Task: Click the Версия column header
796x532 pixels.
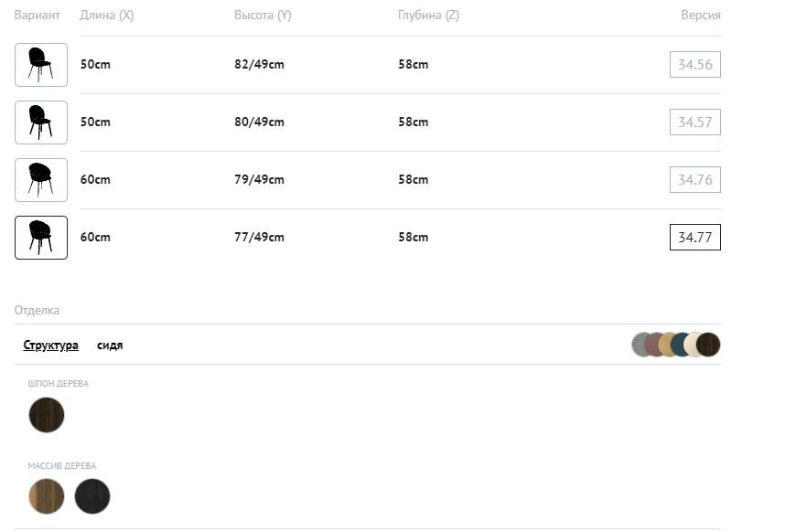Action: (700, 16)
